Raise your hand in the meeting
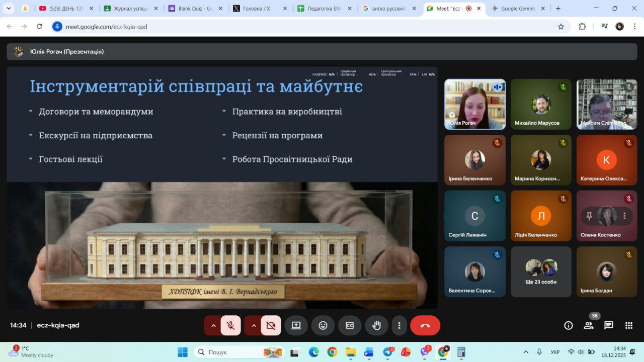 point(376,325)
